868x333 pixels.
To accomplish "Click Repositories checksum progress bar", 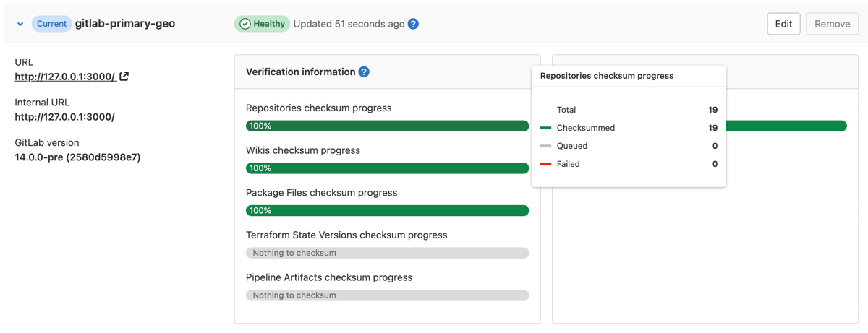I will coord(387,126).
